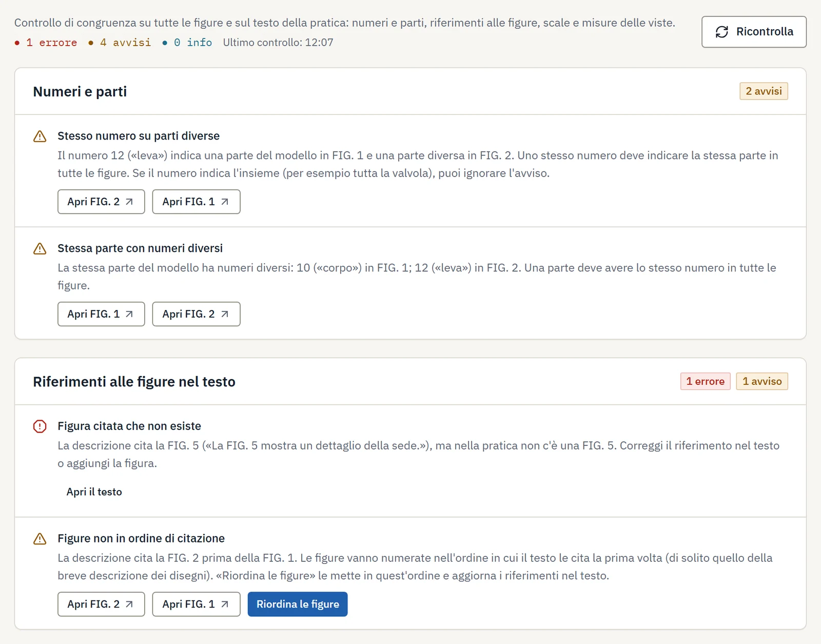Screen dimensions: 821x644
Task: Open FIG. 2 under 'Stesso numero su parti diverse'
Action: tap(101, 202)
